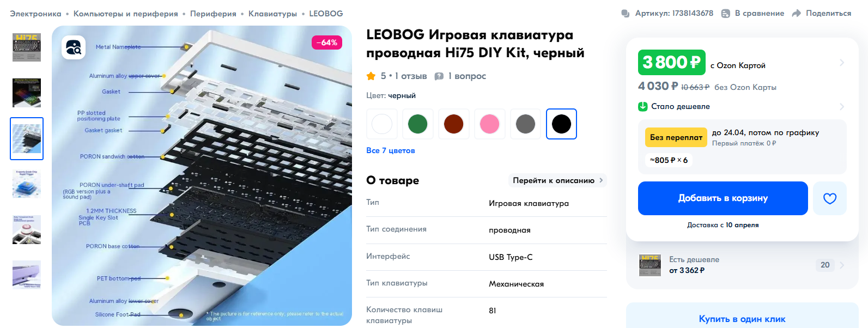The width and height of the screenshot is (868, 328).
Task: Select the gray color variant
Action: coord(525,124)
